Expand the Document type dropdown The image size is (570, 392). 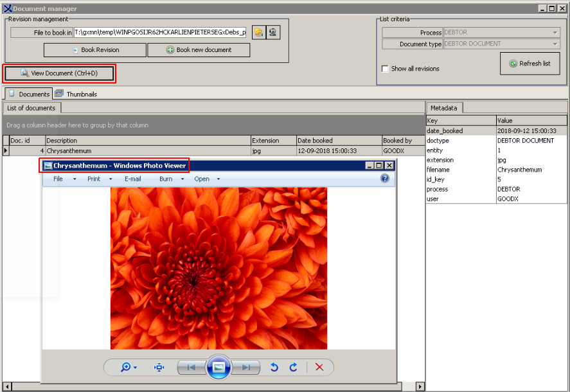[555, 44]
